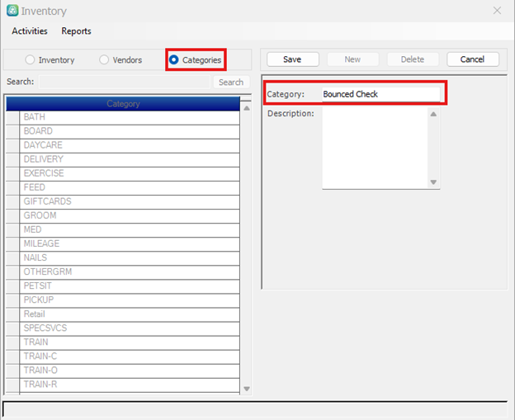Click the Category column header
515x420 pixels.
point(123,104)
